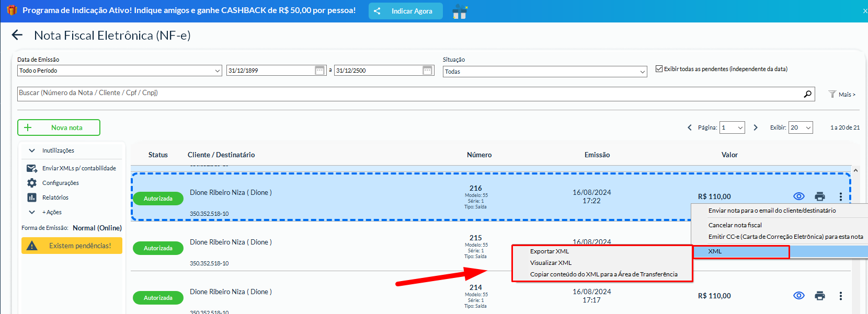Print invoice number 216

click(819, 196)
